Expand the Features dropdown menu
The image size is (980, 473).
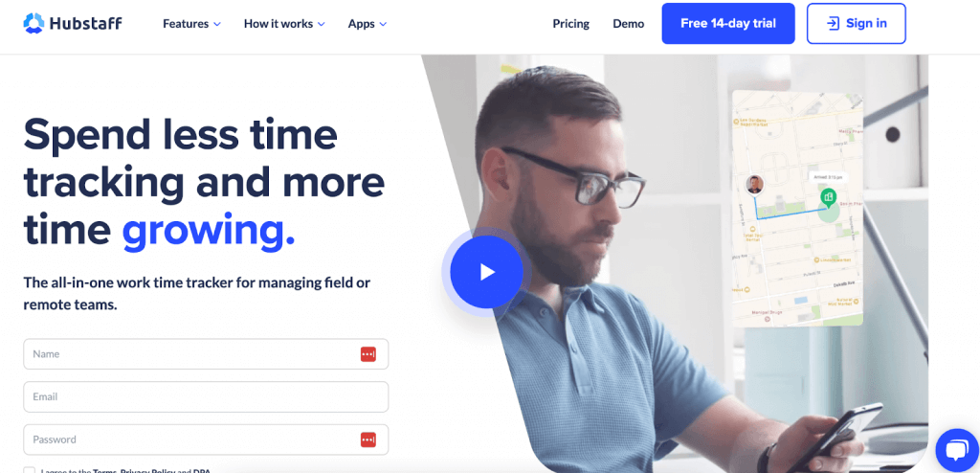pos(191,24)
